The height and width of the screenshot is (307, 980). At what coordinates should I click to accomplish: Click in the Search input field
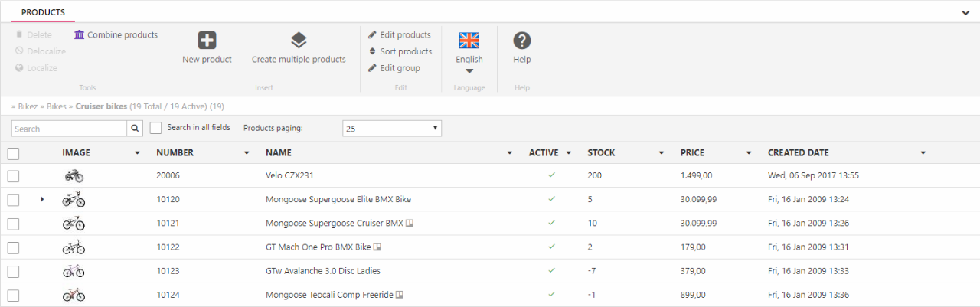tap(69, 129)
